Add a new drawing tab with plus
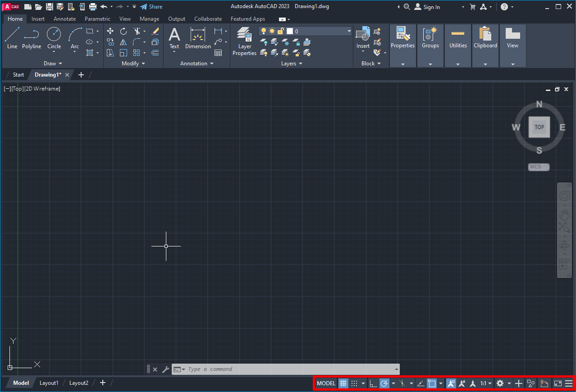The width and height of the screenshot is (576, 392). [x=81, y=75]
